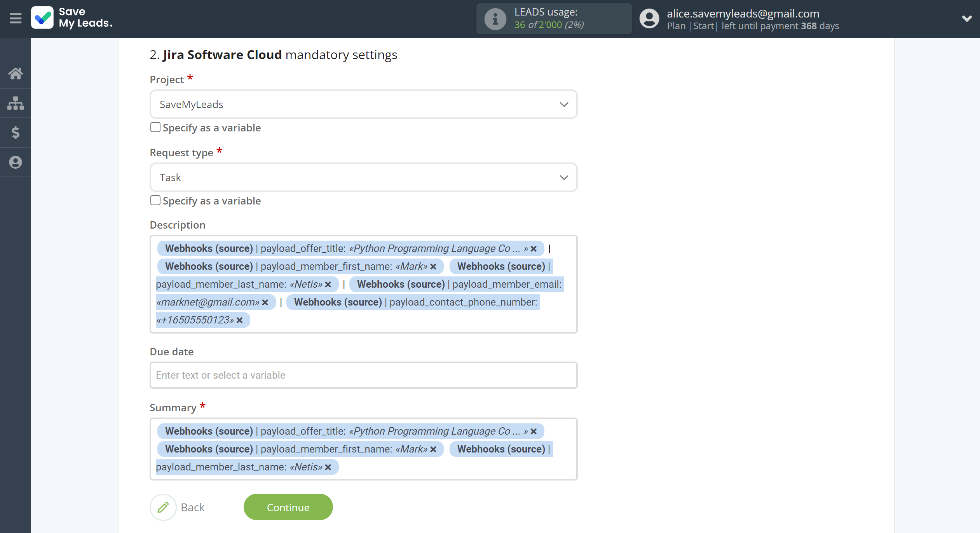Remove payload_member_first_name tag from Summary
Screen dimensions: 980x533
[433, 449]
